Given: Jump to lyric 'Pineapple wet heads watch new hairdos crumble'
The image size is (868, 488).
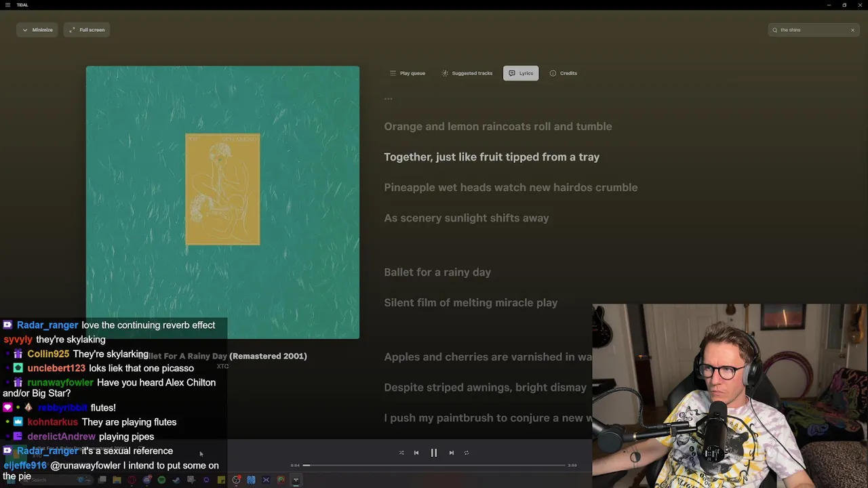Looking at the screenshot, I should [x=511, y=187].
